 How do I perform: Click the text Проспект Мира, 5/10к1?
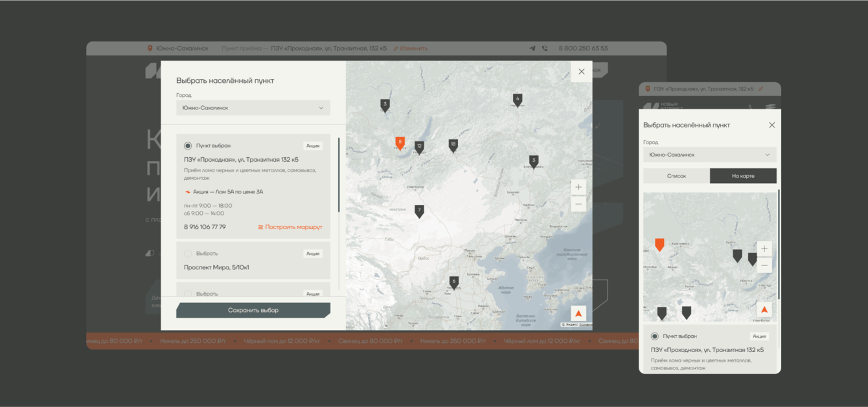pyautogui.click(x=216, y=268)
